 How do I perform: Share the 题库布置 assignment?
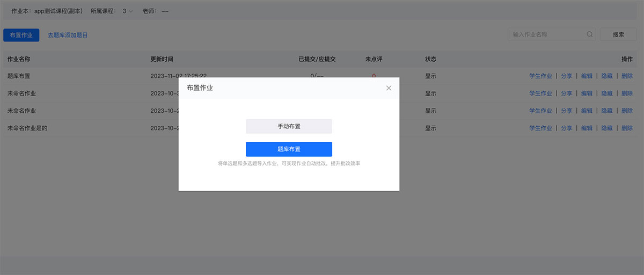pos(567,76)
